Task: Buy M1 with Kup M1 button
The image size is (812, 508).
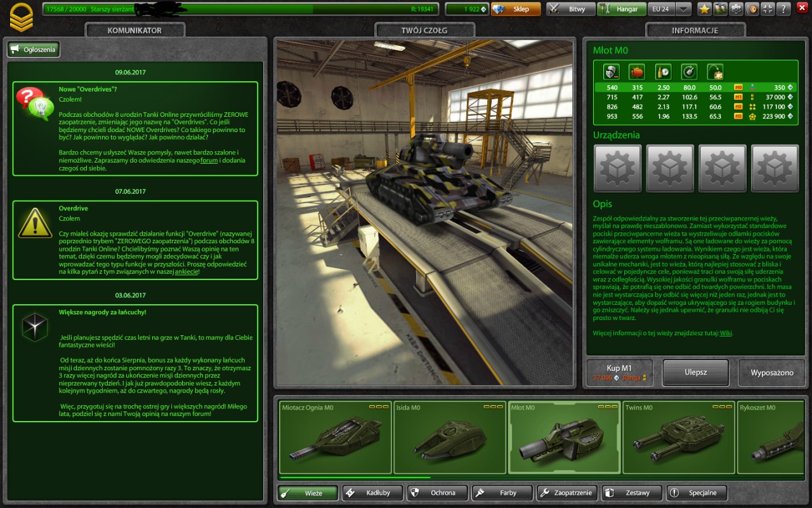Action: [619, 373]
